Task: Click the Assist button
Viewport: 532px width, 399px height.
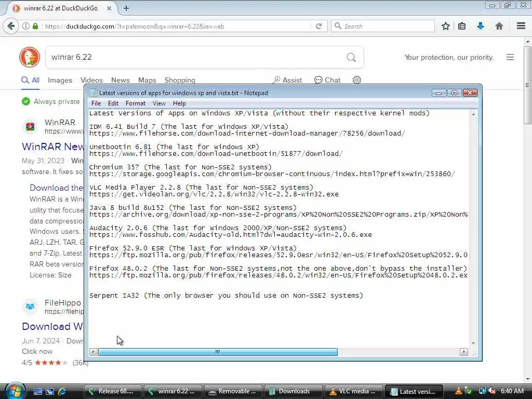Action: tap(287, 80)
